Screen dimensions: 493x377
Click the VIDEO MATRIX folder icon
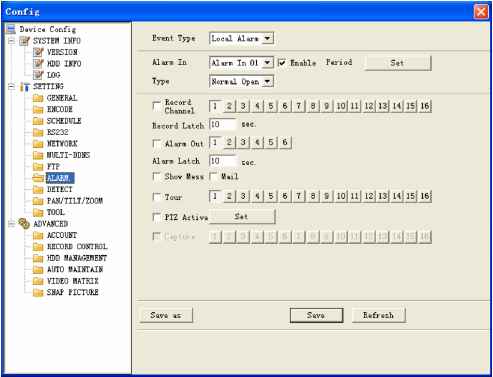point(38,281)
